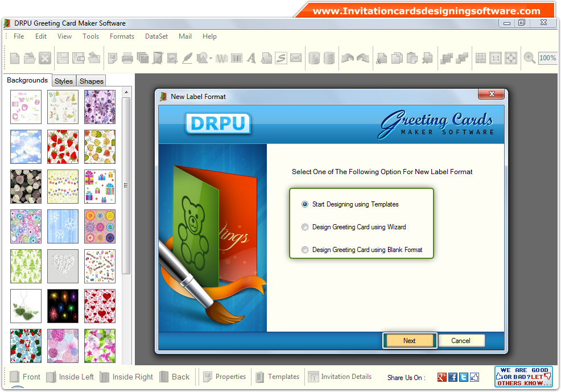Insert a barcode using toolbar icon

pyautogui.click(x=237, y=58)
